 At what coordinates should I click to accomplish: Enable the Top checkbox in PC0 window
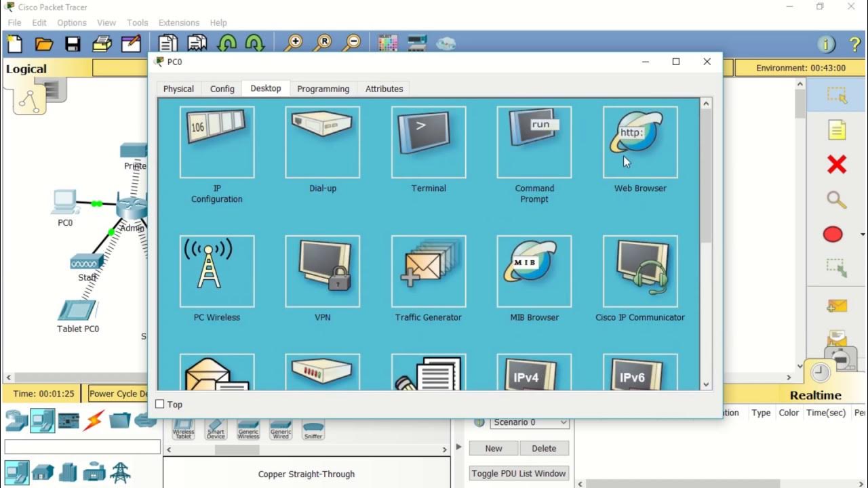pos(160,404)
